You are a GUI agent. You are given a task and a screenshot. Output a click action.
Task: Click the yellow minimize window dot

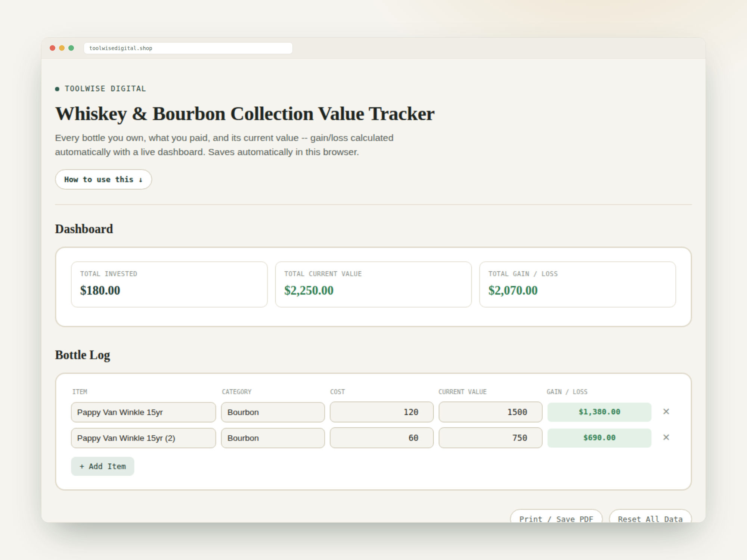(x=62, y=48)
